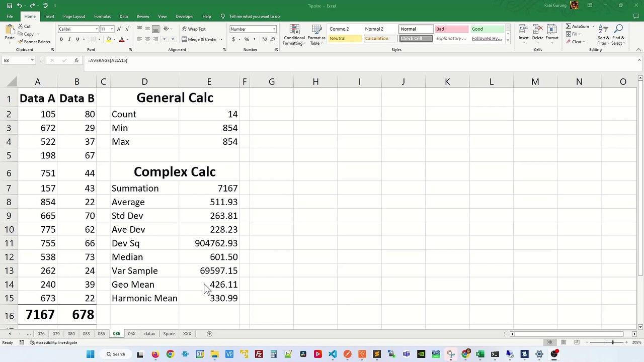Open the Font size dropdown showing 11
Viewport: 644px width, 362px height.
112,29
